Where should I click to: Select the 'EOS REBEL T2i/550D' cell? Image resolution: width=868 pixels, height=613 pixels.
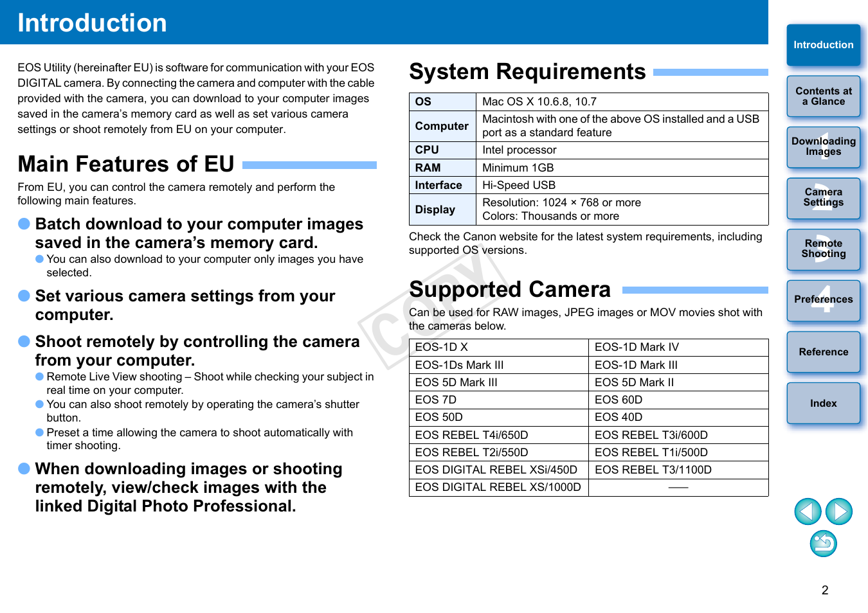[499, 452]
